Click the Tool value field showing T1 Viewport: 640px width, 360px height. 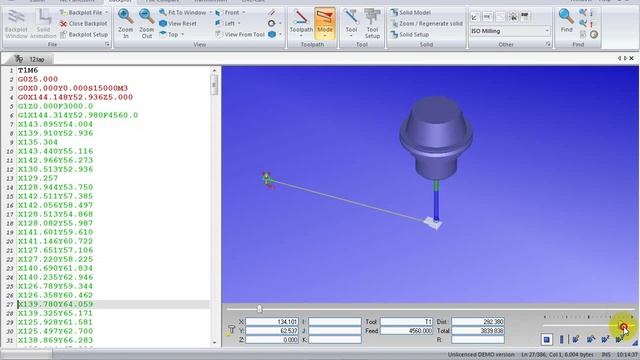(x=406, y=322)
